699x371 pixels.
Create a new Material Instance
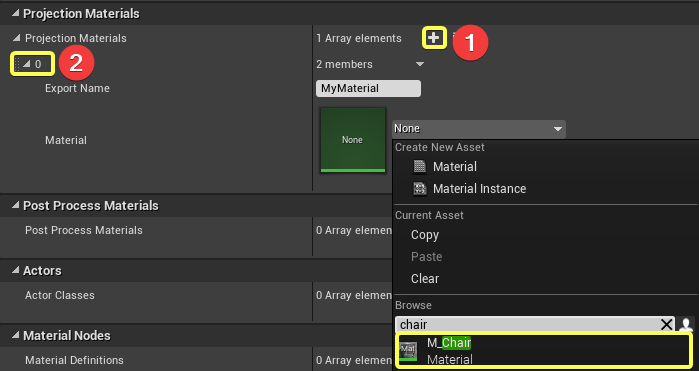[x=479, y=189]
